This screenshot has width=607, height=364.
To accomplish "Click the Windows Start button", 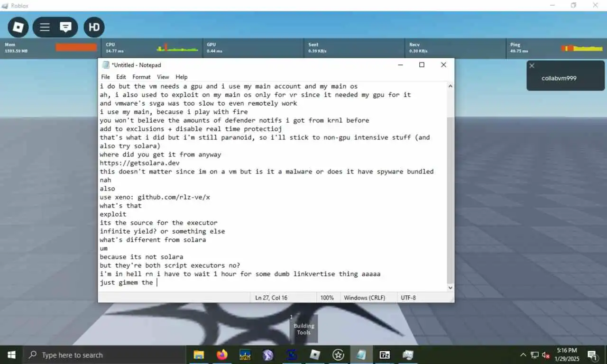I will coord(11,355).
